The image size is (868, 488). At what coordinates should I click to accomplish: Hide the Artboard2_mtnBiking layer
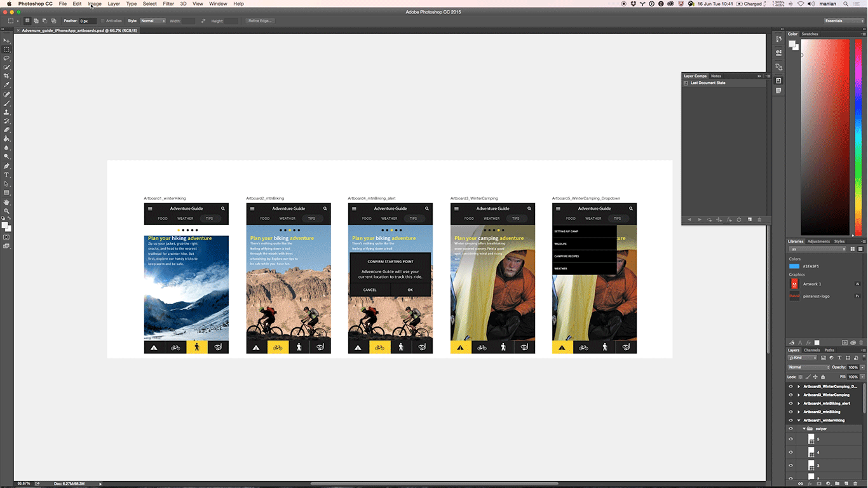click(791, 412)
